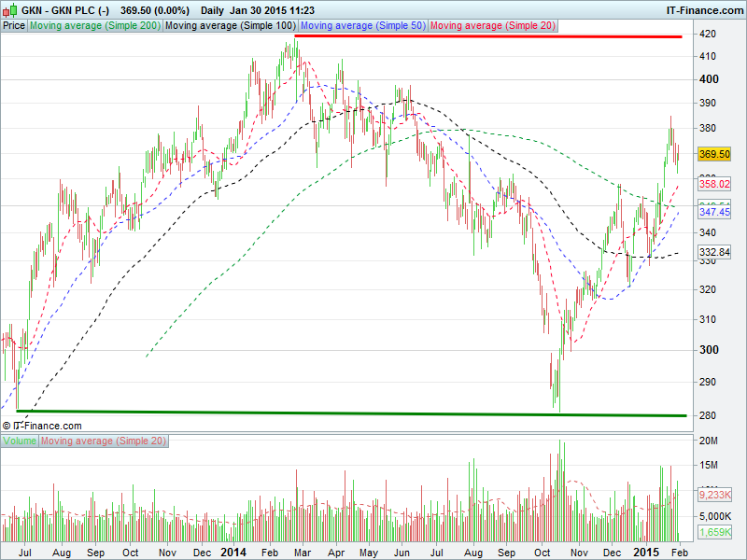This screenshot has height=560, width=747.
Task: Click the 2015 marker on the time axis
Action: [646, 552]
